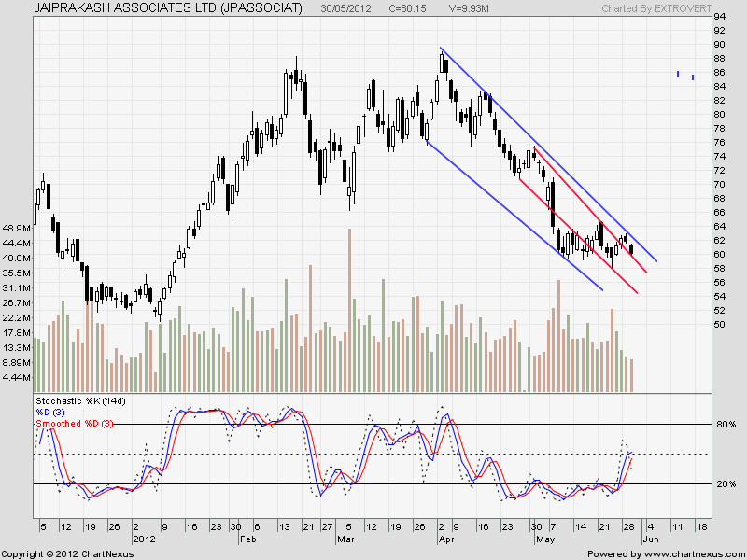747x560 pixels.
Task: Click the 94 price level on right axis
Action: tap(719, 18)
